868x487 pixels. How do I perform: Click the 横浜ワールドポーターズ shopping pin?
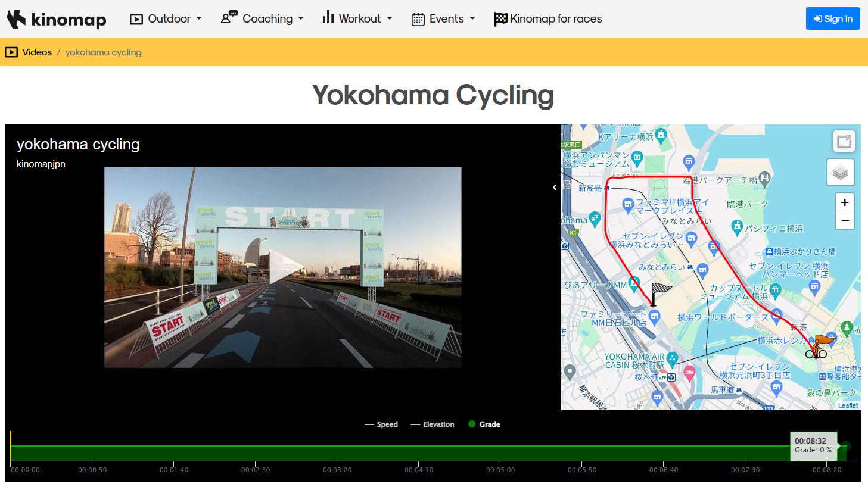point(776,316)
